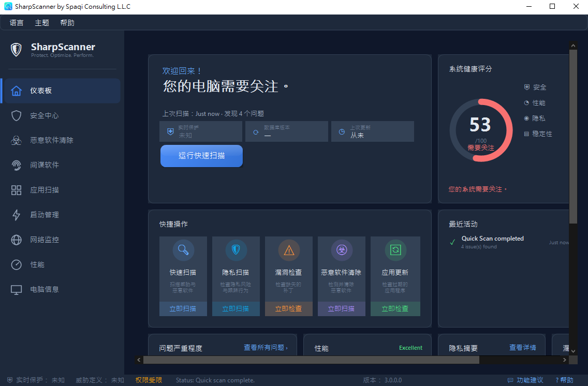Click the update icon in 应用更新 card
The height and width of the screenshot is (386, 588).
click(x=395, y=250)
